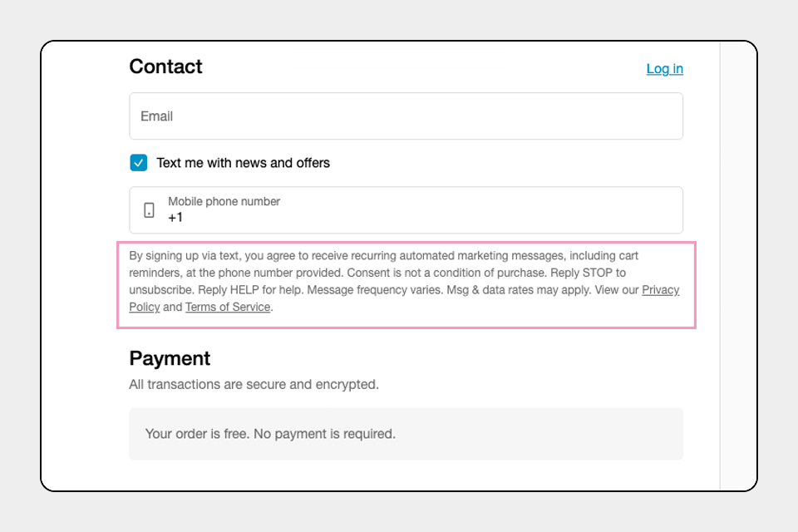
Task: Uncheck the news and offers checkbox
Action: 139,163
